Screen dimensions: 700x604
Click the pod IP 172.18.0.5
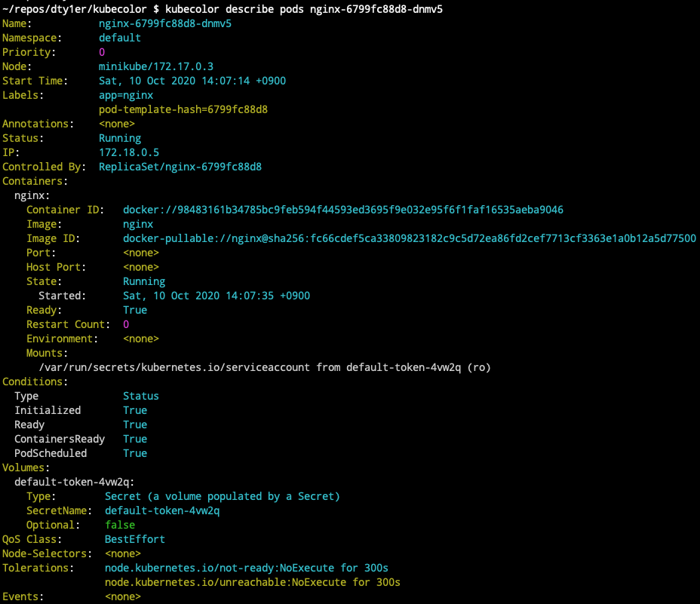coord(128,152)
